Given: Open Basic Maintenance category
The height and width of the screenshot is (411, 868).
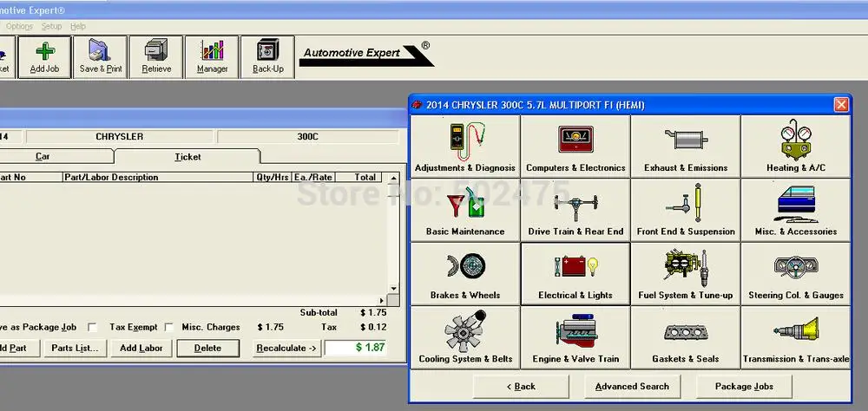Looking at the screenshot, I should 465,210.
